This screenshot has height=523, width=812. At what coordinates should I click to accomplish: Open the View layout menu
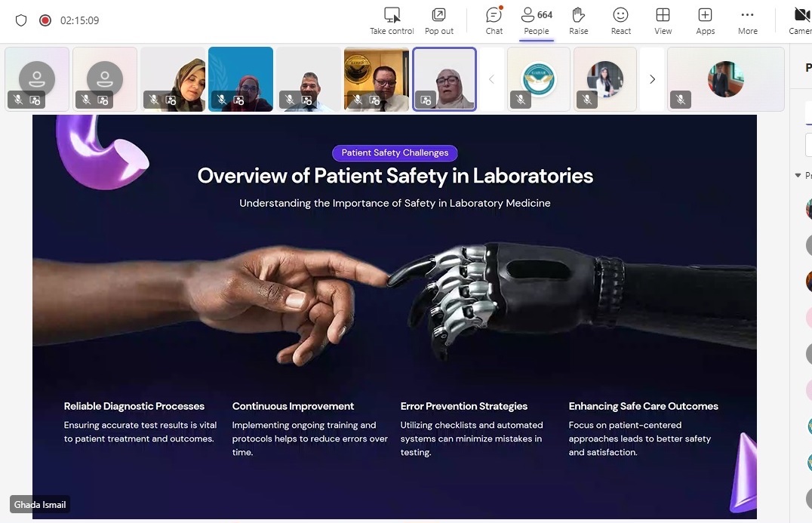(x=663, y=20)
